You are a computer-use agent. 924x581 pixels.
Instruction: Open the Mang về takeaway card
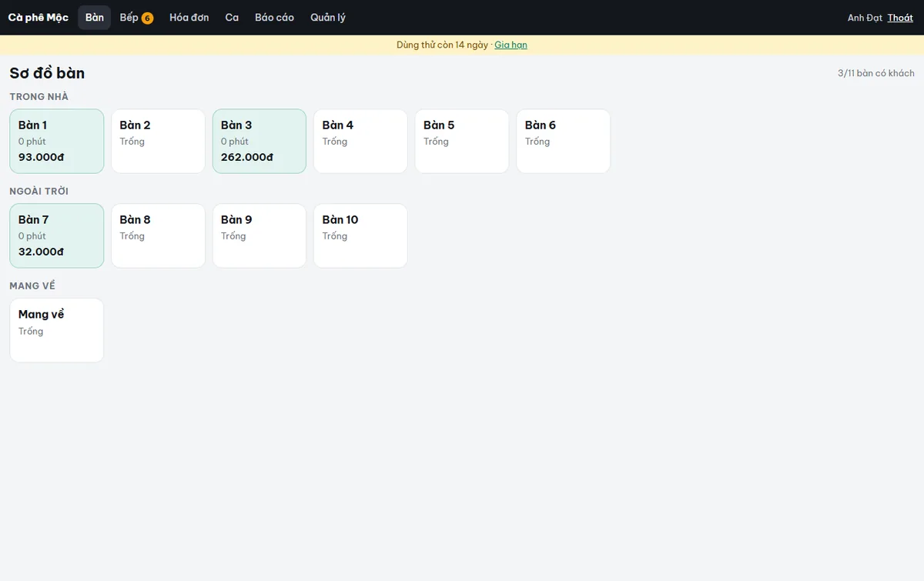coord(57,330)
